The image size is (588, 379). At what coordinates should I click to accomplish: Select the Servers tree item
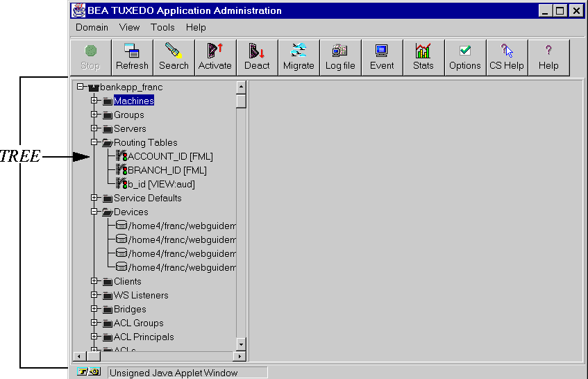[130, 128]
